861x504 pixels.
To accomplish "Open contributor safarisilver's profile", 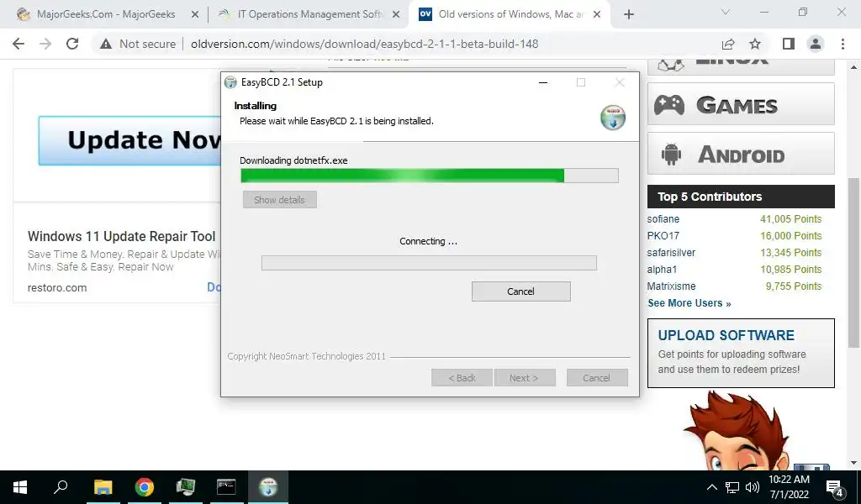I will point(671,253).
